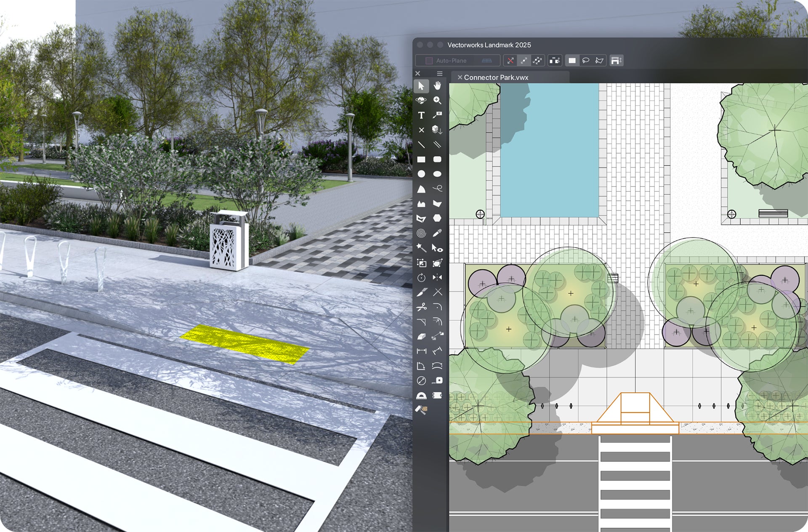Choose the Text tool
This screenshot has width=808, height=532.
click(x=421, y=115)
